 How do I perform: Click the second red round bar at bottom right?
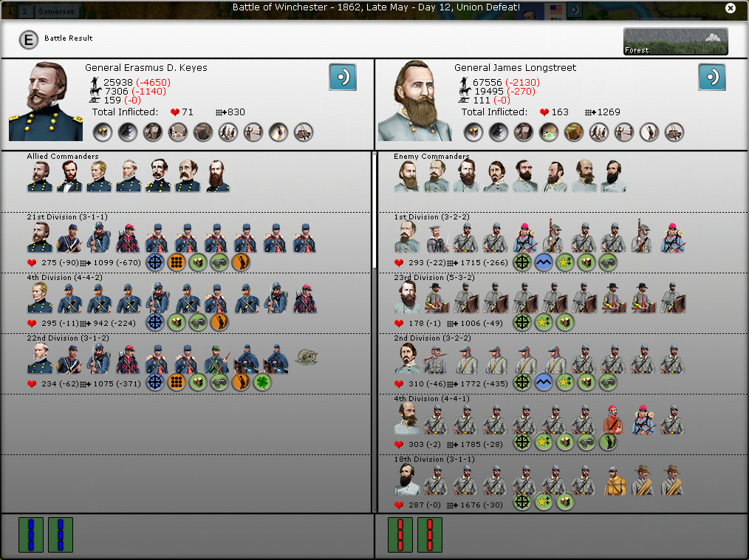tap(430, 535)
